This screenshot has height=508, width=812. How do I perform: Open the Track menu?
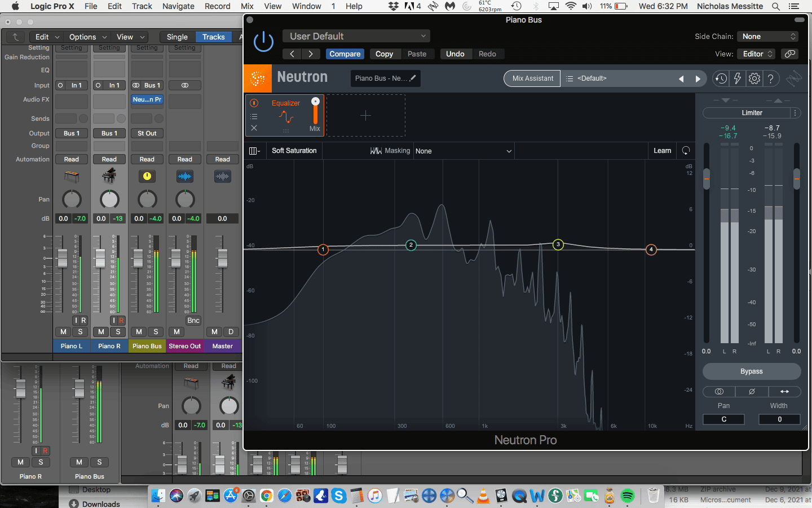142,6
